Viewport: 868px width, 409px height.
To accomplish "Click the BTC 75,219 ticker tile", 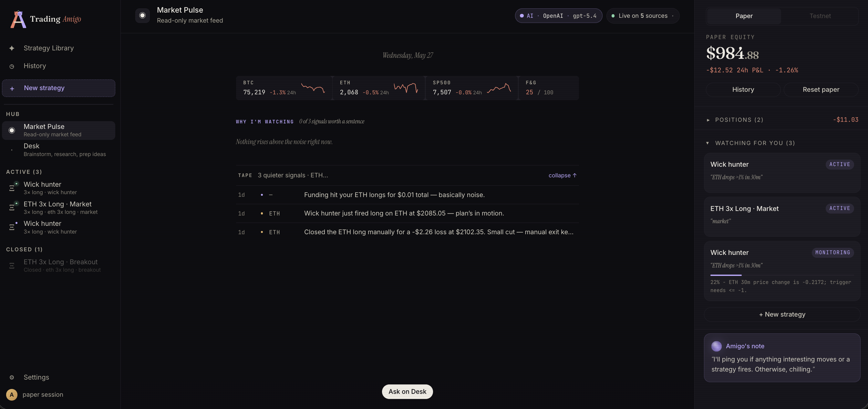I will (284, 88).
